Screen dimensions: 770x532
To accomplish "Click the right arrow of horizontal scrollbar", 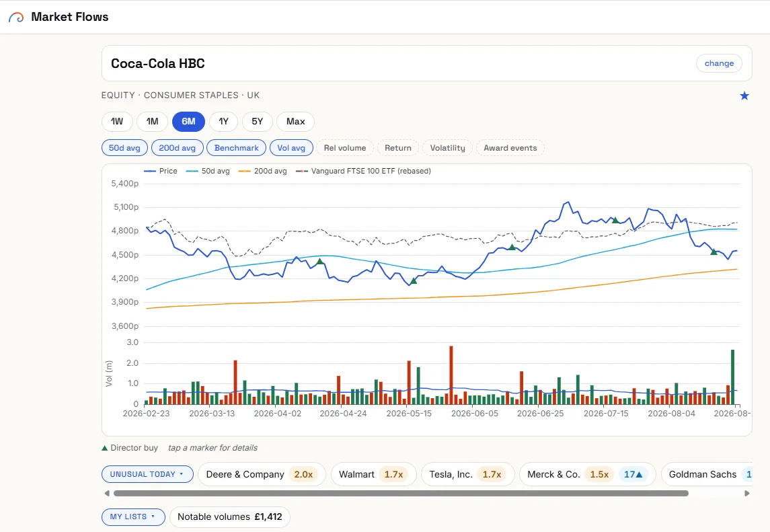I will click(x=747, y=493).
